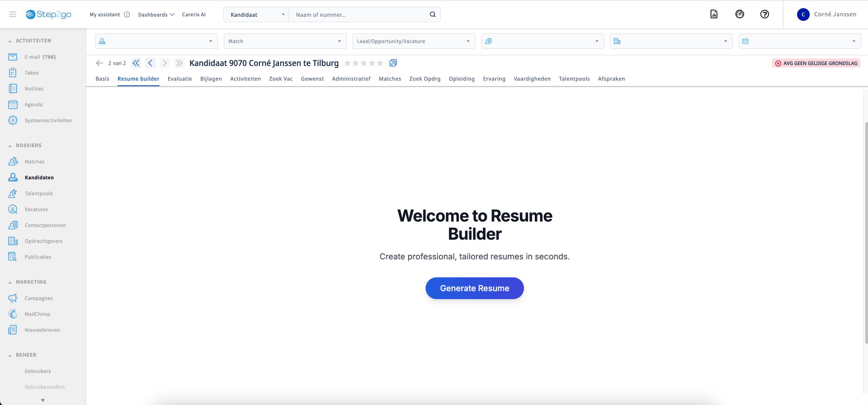Click the Naam of nummer search field
The width and height of the screenshot is (868, 405).
(x=359, y=15)
